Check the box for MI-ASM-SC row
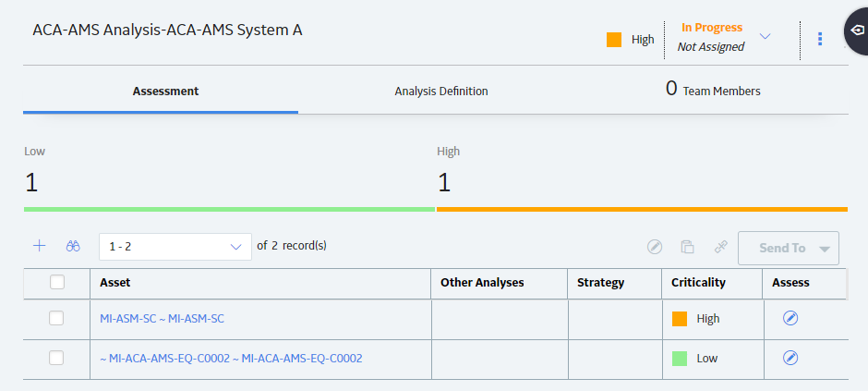This screenshot has width=868, height=391. click(x=56, y=318)
